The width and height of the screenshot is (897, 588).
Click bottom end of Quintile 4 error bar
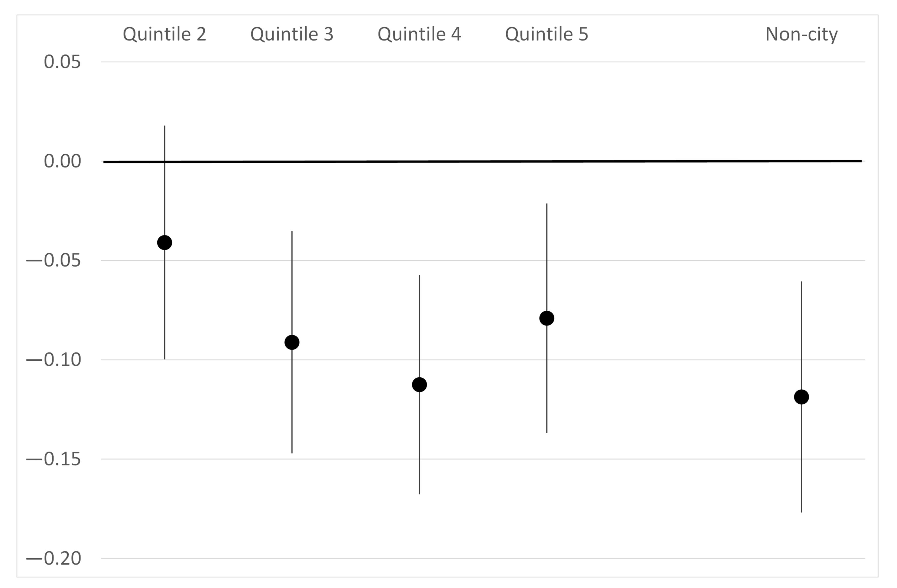pyautogui.click(x=419, y=493)
